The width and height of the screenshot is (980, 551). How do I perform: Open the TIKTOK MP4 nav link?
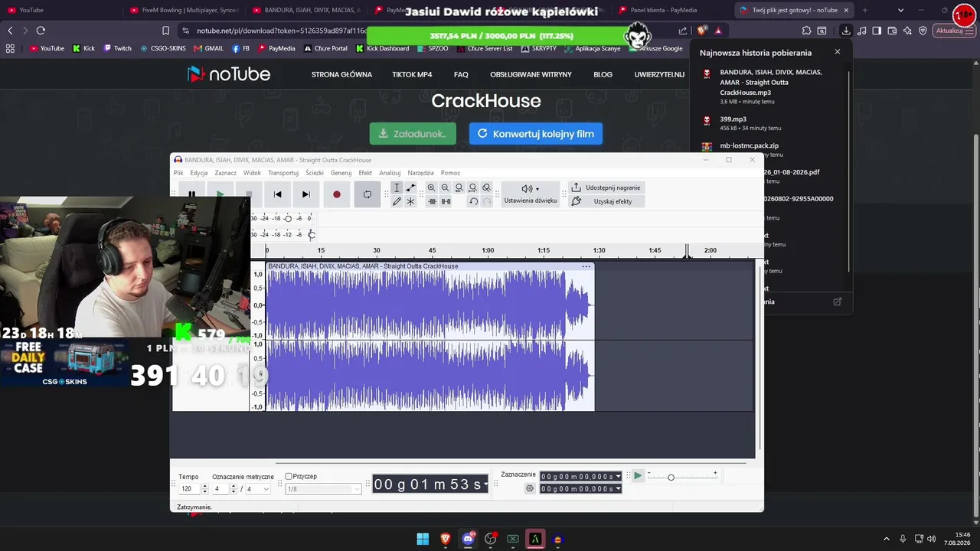(x=412, y=74)
